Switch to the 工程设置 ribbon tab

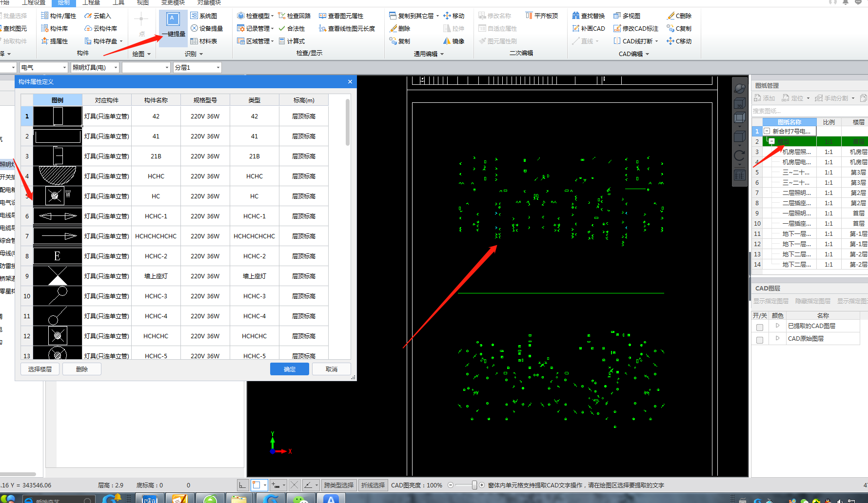[x=34, y=2]
